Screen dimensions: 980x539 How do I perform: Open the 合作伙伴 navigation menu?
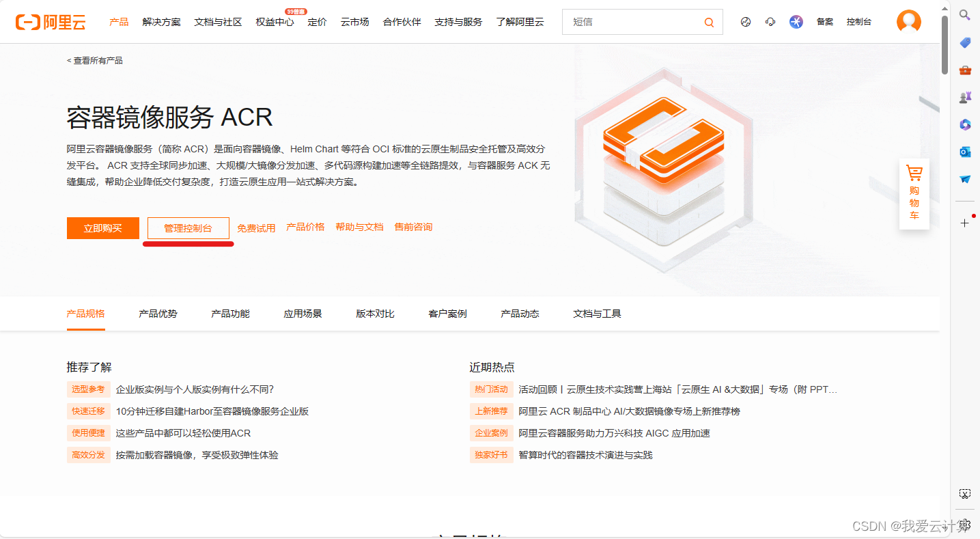(402, 22)
